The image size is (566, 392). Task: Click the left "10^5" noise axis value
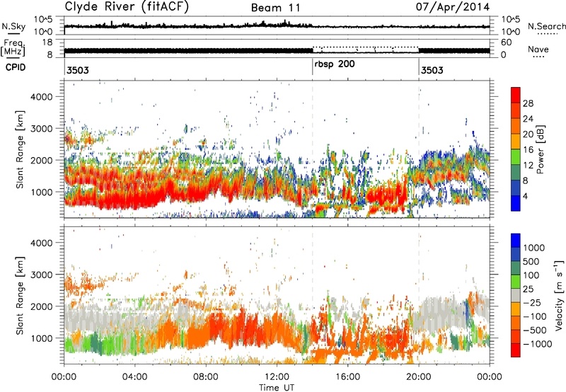(x=43, y=20)
